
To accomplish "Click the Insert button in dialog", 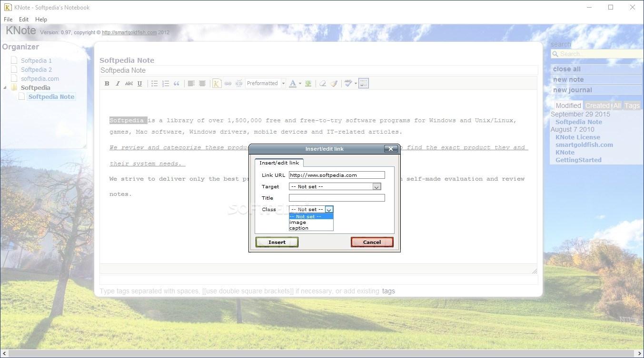I will tap(277, 242).
